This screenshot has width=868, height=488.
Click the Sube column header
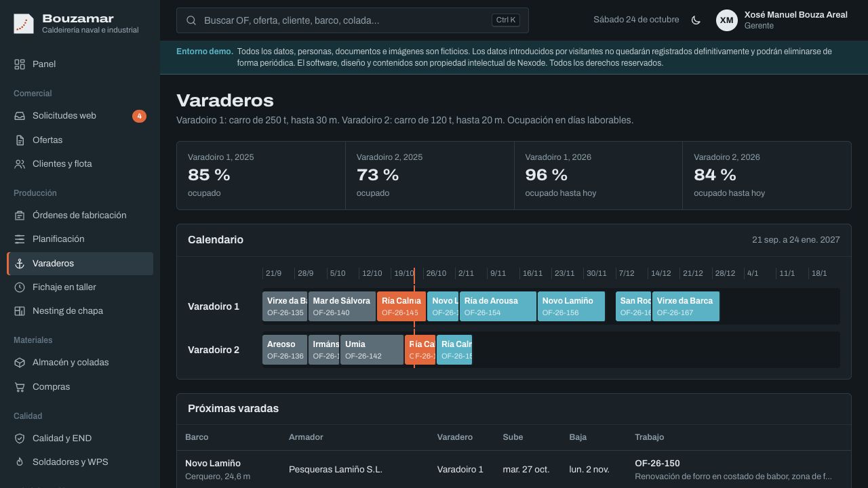513,437
